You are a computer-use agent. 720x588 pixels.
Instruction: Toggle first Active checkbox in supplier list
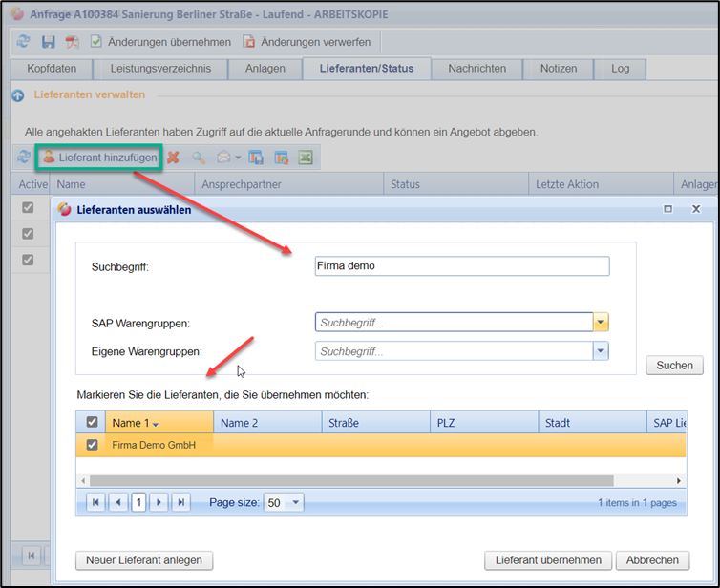[29, 208]
